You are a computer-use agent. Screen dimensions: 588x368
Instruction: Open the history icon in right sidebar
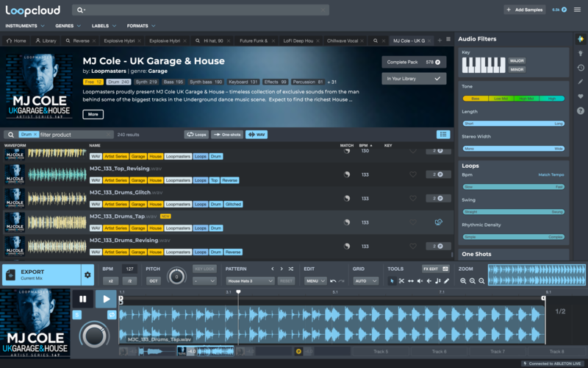click(581, 68)
